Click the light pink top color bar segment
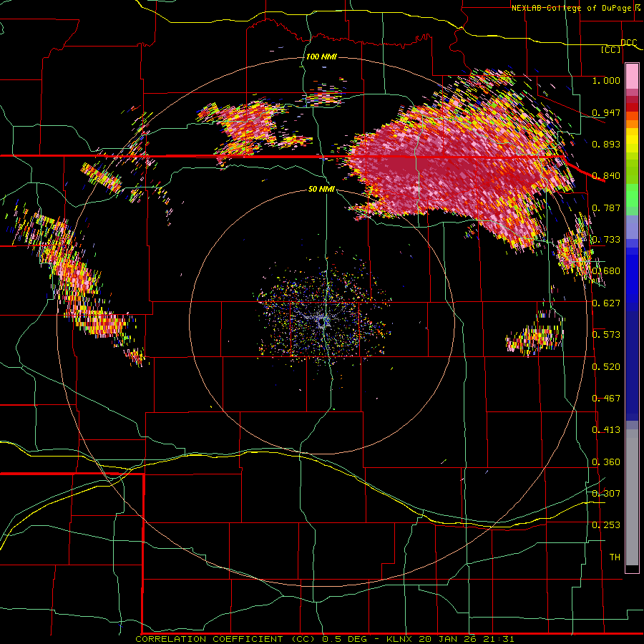The image size is (644, 644). pos(632,77)
